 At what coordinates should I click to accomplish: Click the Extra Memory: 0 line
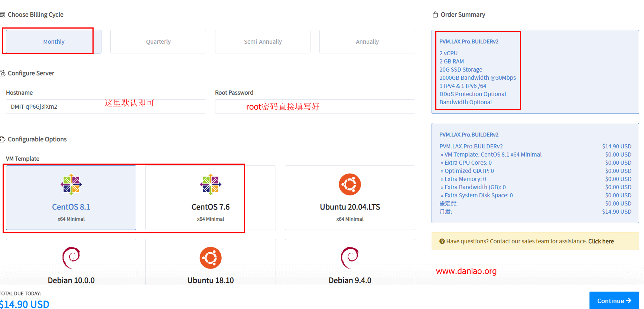point(535,179)
